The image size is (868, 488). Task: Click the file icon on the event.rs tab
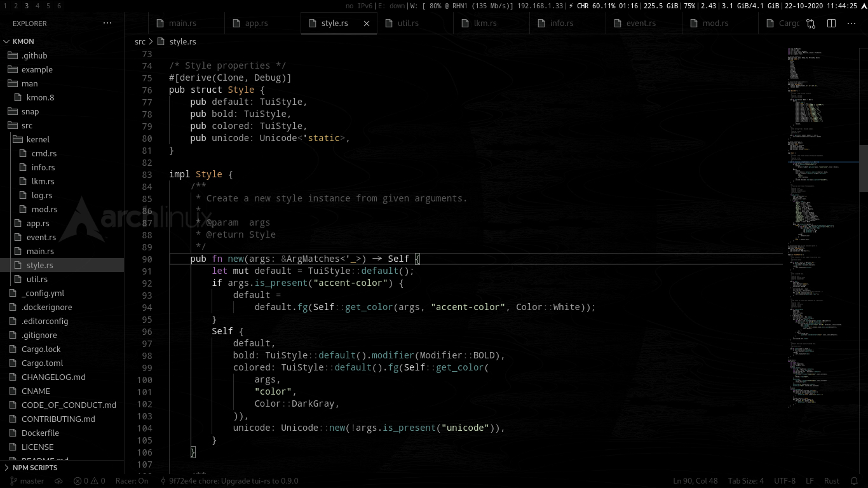618,24
